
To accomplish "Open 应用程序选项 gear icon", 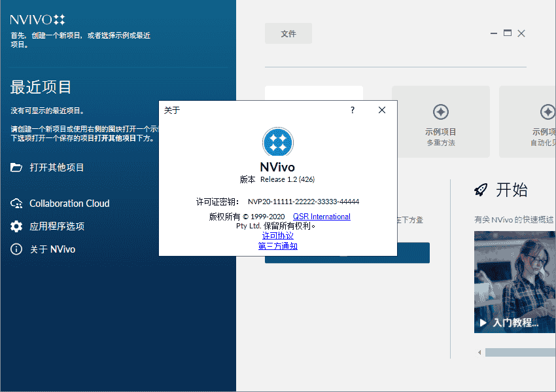I will (16, 226).
